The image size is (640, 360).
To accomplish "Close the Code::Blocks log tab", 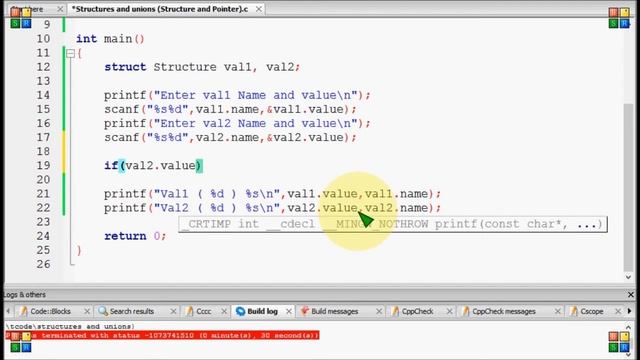I will pos(87,311).
